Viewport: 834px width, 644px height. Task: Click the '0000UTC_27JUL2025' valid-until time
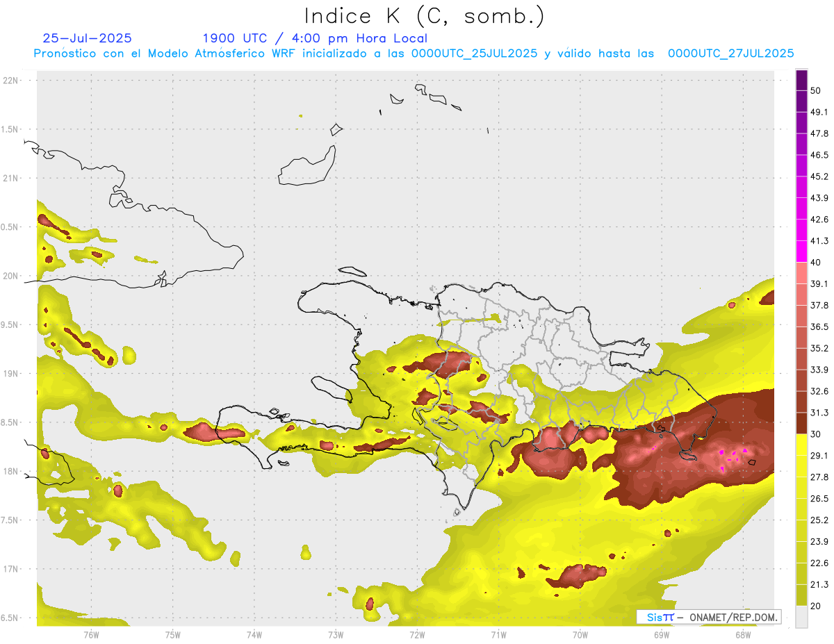tap(730, 53)
